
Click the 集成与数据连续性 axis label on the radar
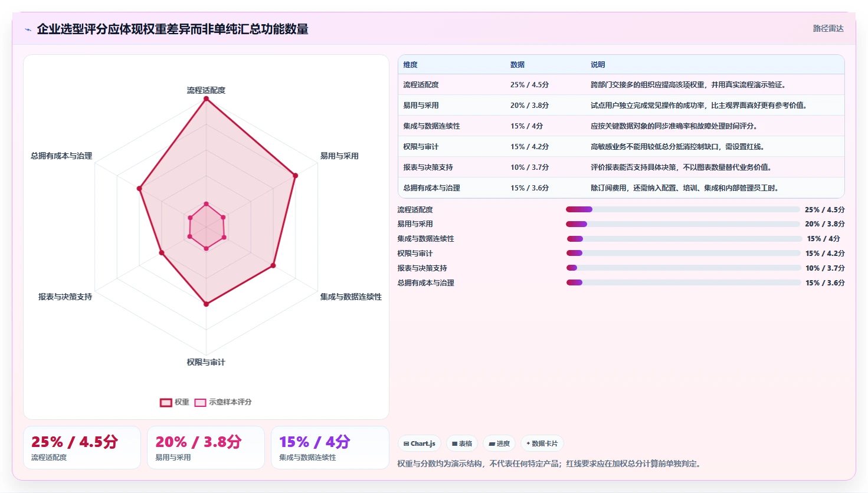tap(351, 297)
